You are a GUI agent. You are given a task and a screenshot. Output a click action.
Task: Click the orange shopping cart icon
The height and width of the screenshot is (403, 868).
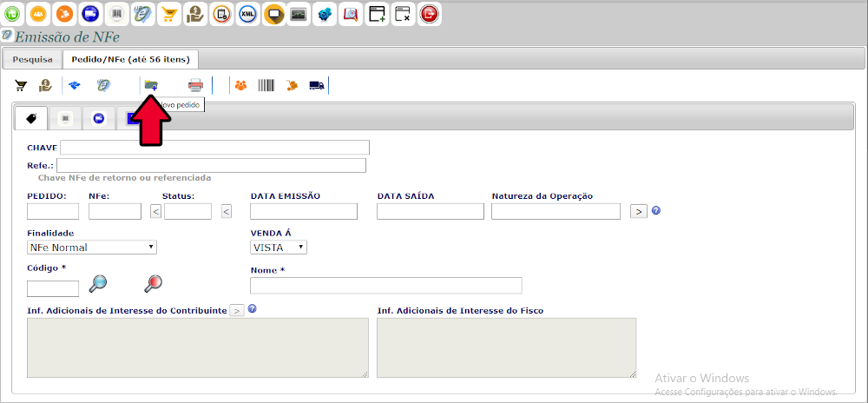pos(169,14)
